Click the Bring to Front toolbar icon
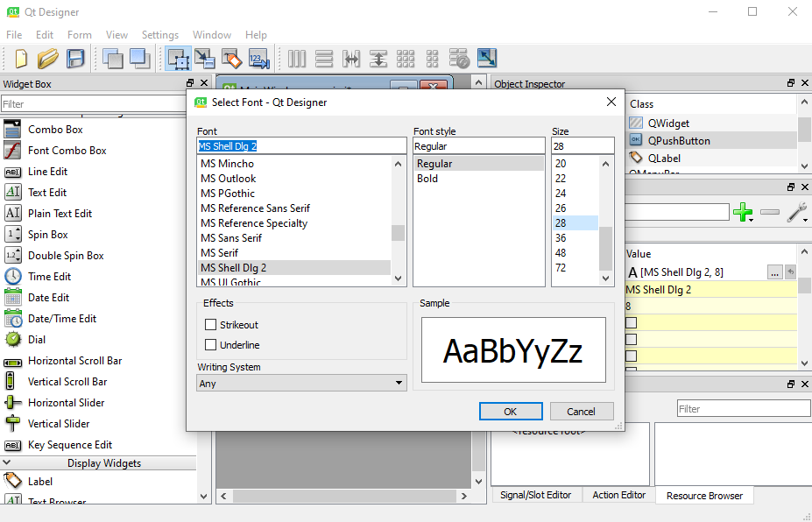The image size is (812, 522). point(140,59)
